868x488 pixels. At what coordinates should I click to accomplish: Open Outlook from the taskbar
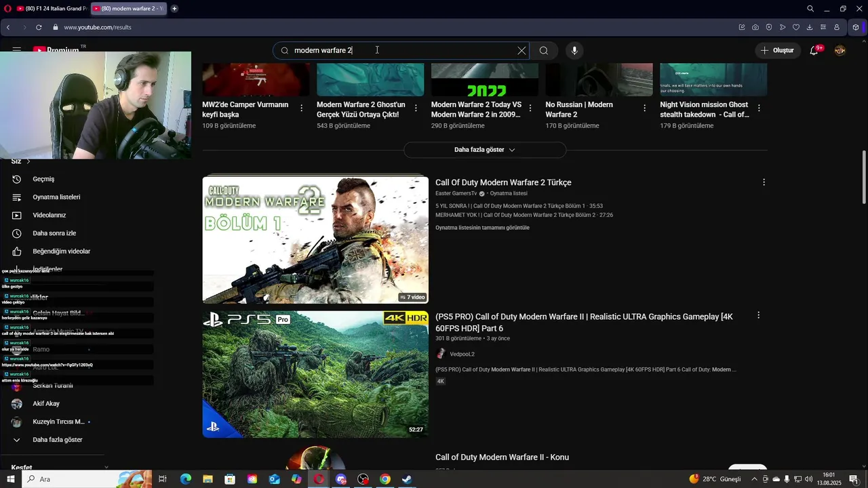click(274, 479)
